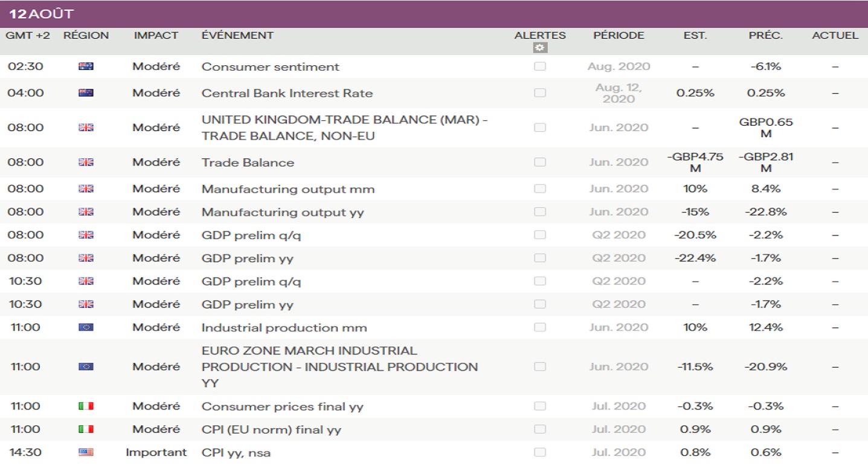Click the US flag on CPI yy, nsa row

[x=86, y=452]
